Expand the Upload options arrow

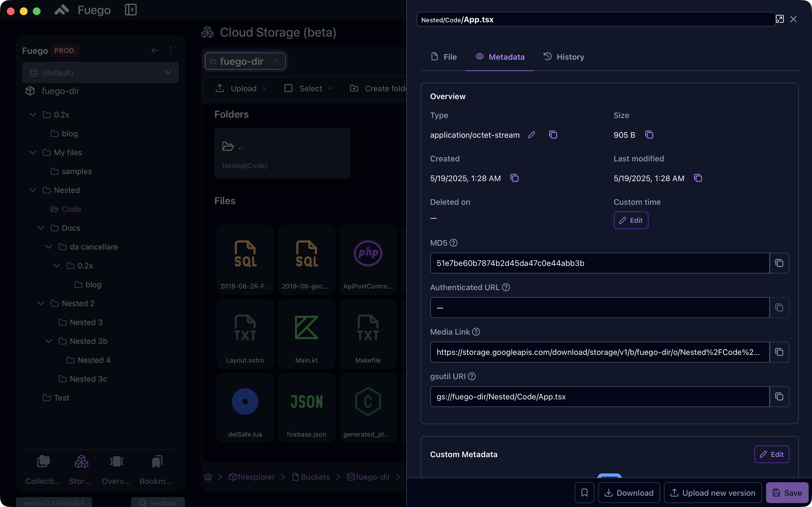click(x=264, y=88)
